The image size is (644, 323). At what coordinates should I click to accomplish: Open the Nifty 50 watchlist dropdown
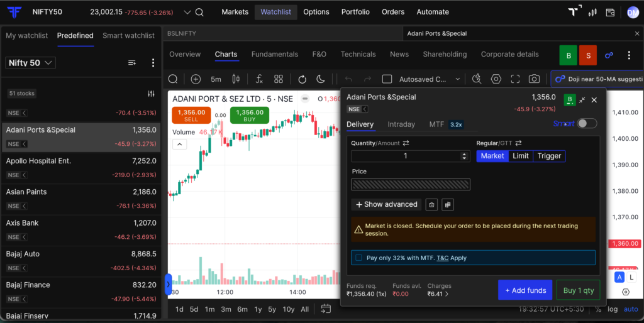(30, 63)
